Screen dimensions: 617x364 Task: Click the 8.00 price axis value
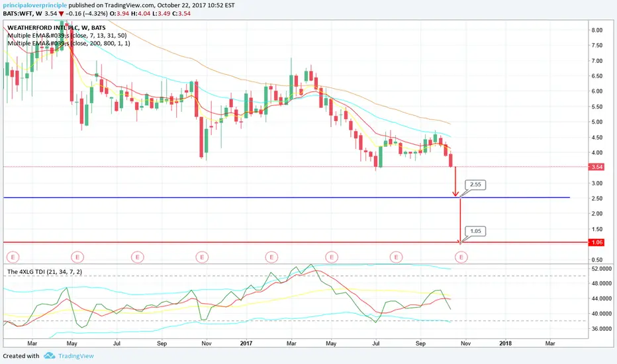coord(596,30)
